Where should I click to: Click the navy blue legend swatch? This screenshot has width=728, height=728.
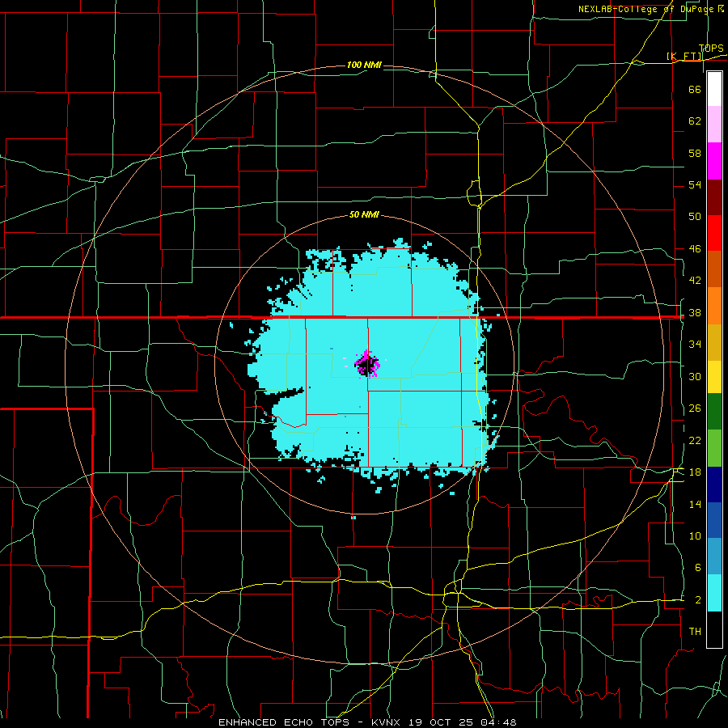tap(714, 485)
